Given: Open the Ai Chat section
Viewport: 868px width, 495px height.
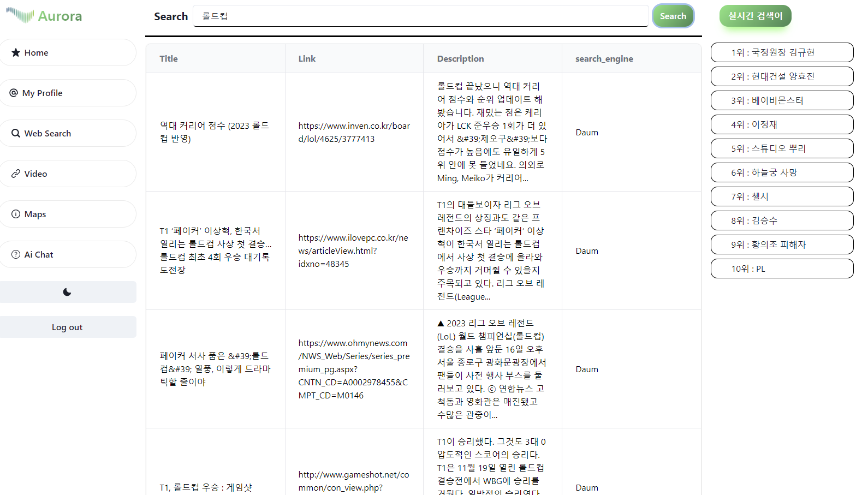Looking at the screenshot, I should [x=67, y=254].
